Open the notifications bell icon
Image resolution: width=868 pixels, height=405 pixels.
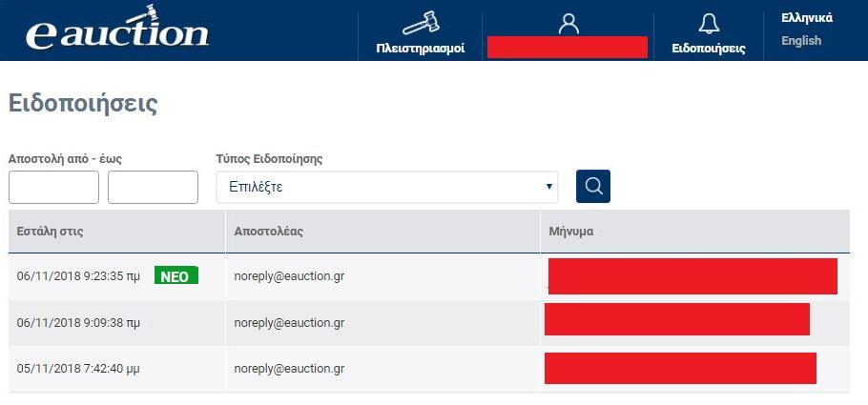709,24
